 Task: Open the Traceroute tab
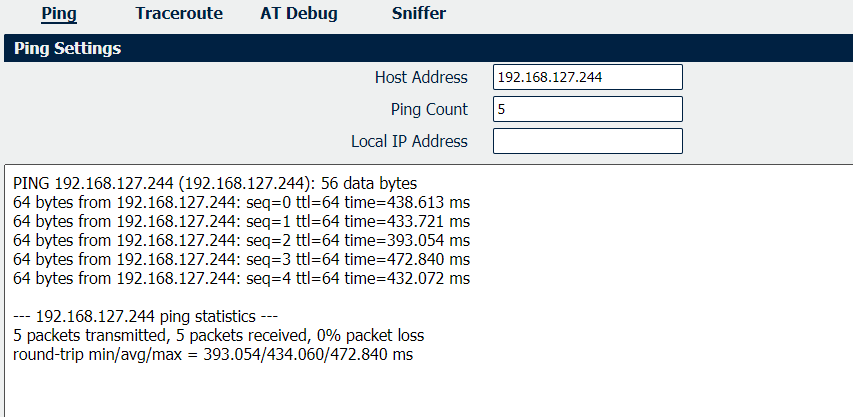point(179,13)
